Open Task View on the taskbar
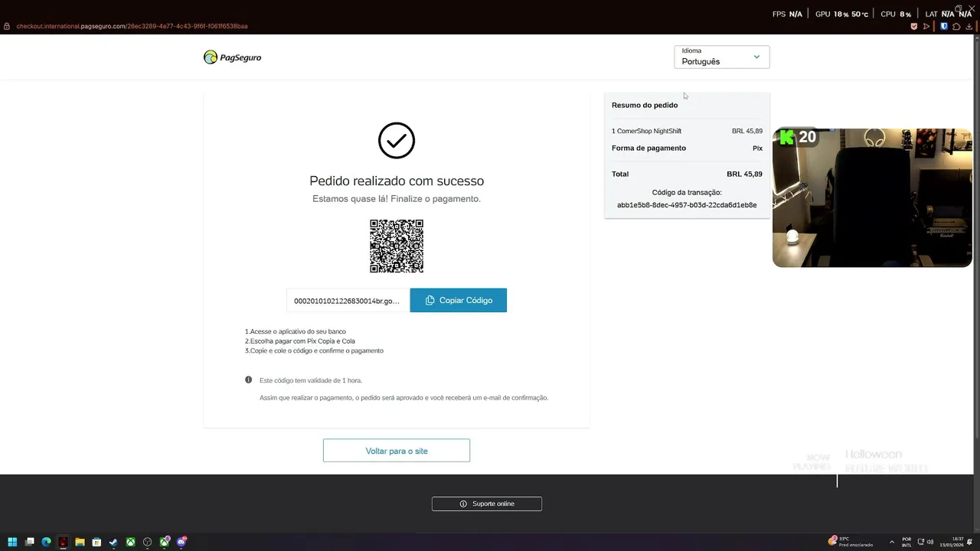The height and width of the screenshot is (551, 980). click(30, 542)
